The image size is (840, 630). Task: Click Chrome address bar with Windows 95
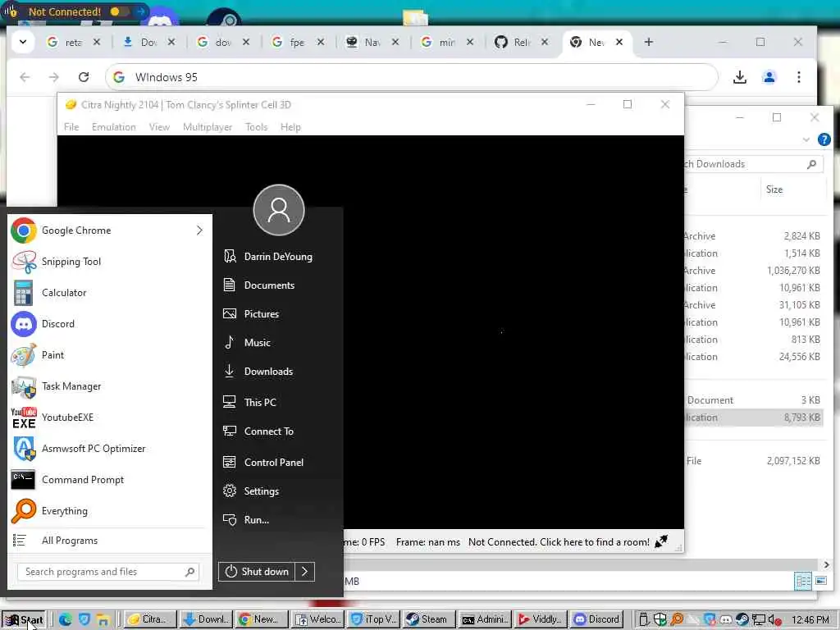tap(412, 77)
